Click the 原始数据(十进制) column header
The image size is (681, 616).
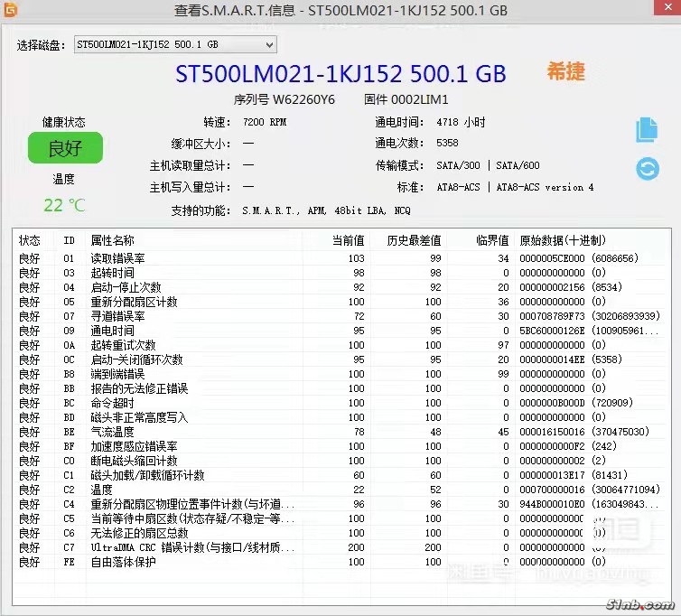click(563, 240)
